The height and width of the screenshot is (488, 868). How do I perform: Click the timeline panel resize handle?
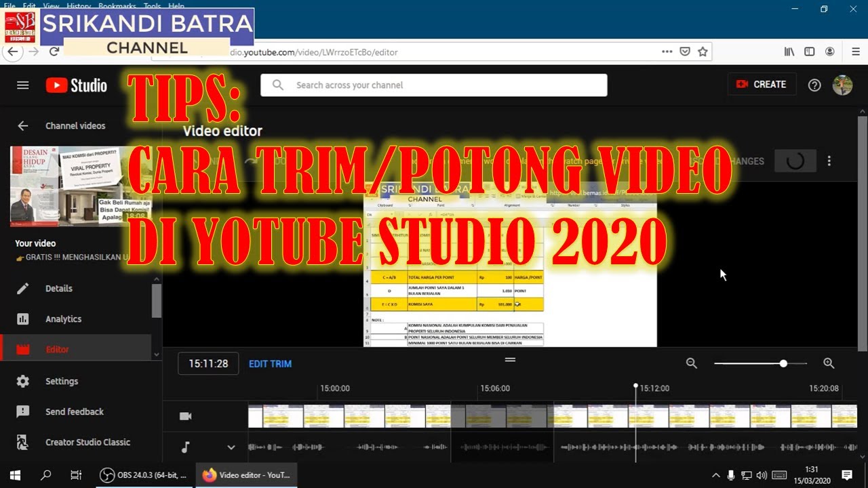(510, 360)
